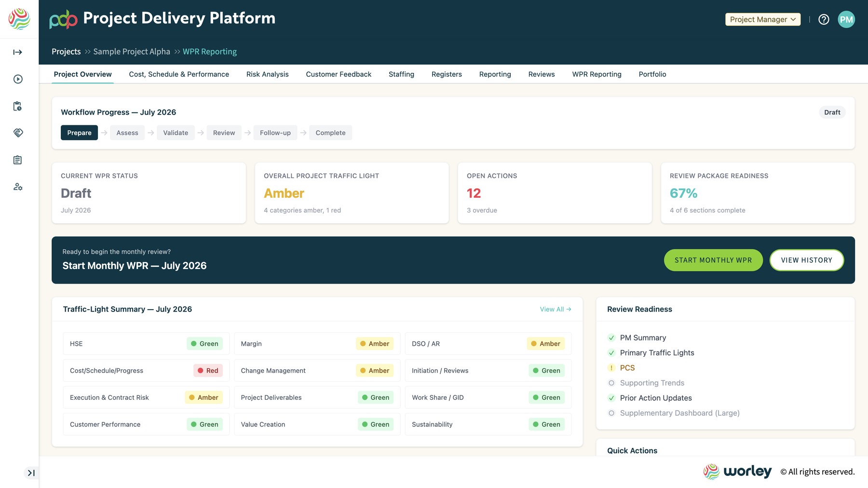Open the clipboard with clock sidebar icon
Screen dimensions: 868x488
click(x=18, y=106)
